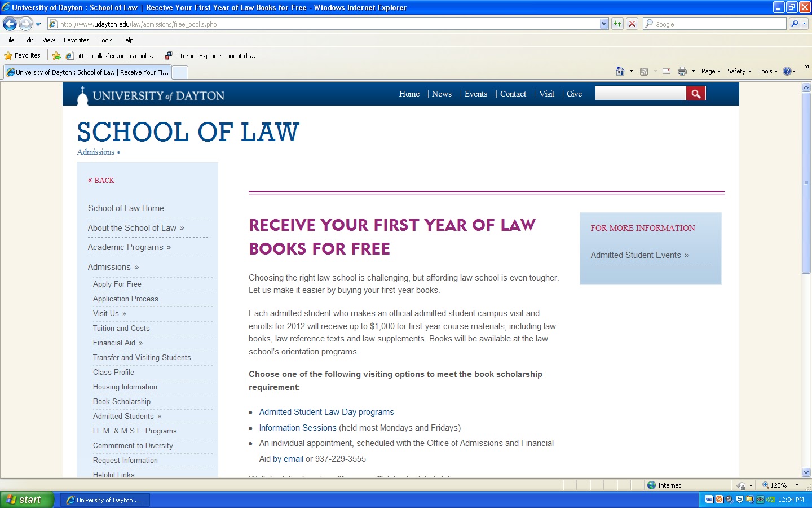Screen dimensions: 812x508
Task: Click the eye icon in the system tray
Action: [x=760, y=500]
